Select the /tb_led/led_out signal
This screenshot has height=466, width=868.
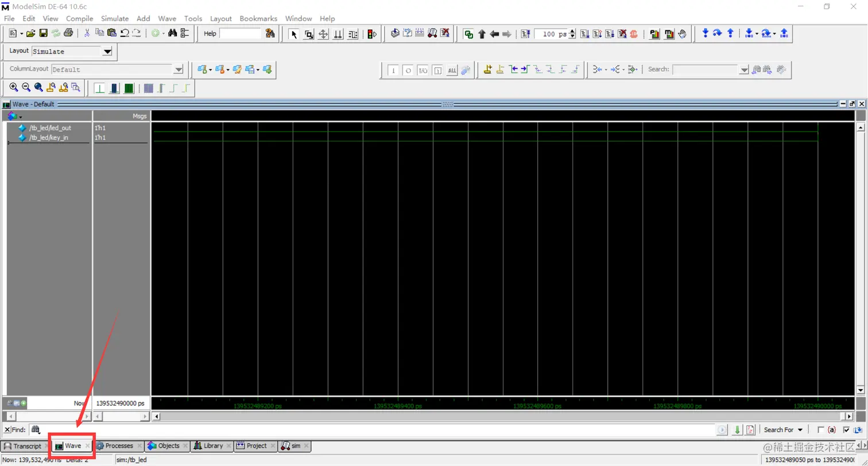50,128
